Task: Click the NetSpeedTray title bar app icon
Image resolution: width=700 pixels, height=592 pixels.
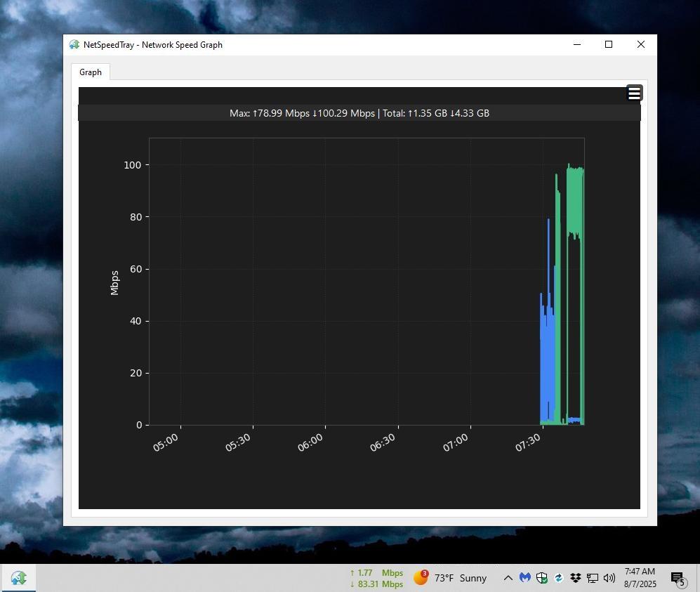Action: (x=74, y=45)
